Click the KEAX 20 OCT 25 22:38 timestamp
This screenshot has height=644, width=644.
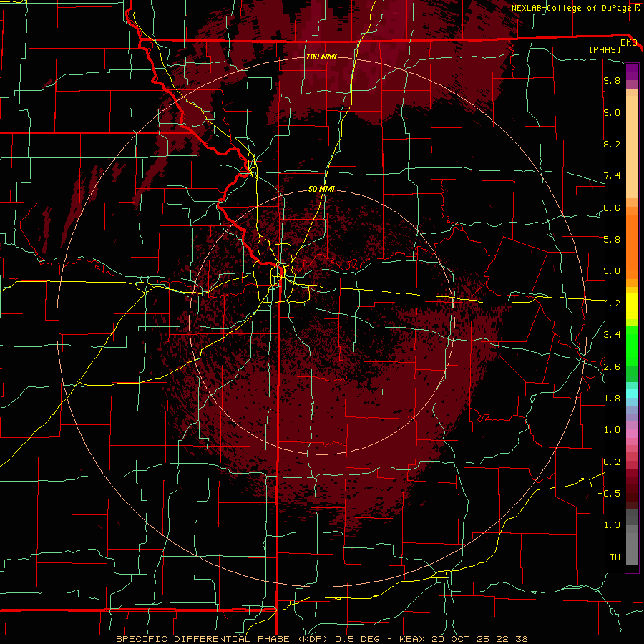click(464, 639)
